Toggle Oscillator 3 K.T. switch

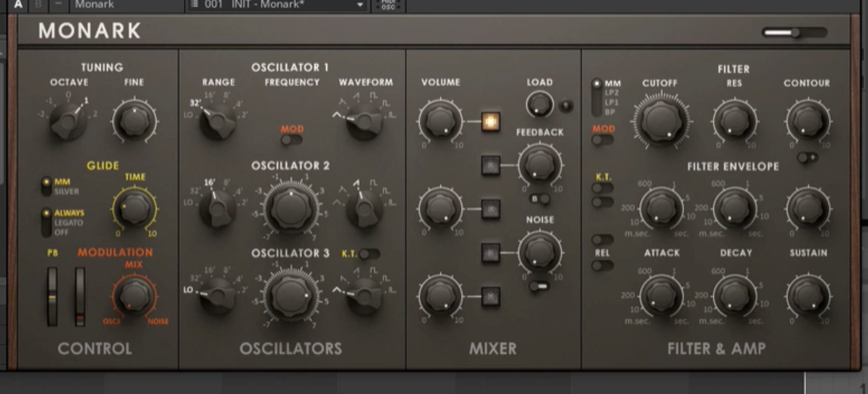(370, 254)
